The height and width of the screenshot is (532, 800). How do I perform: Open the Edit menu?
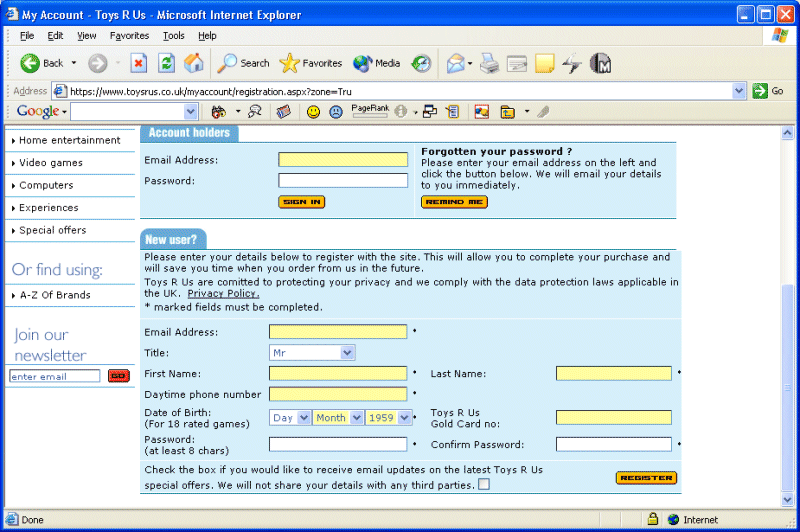pyautogui.click(x=55, y=36)
